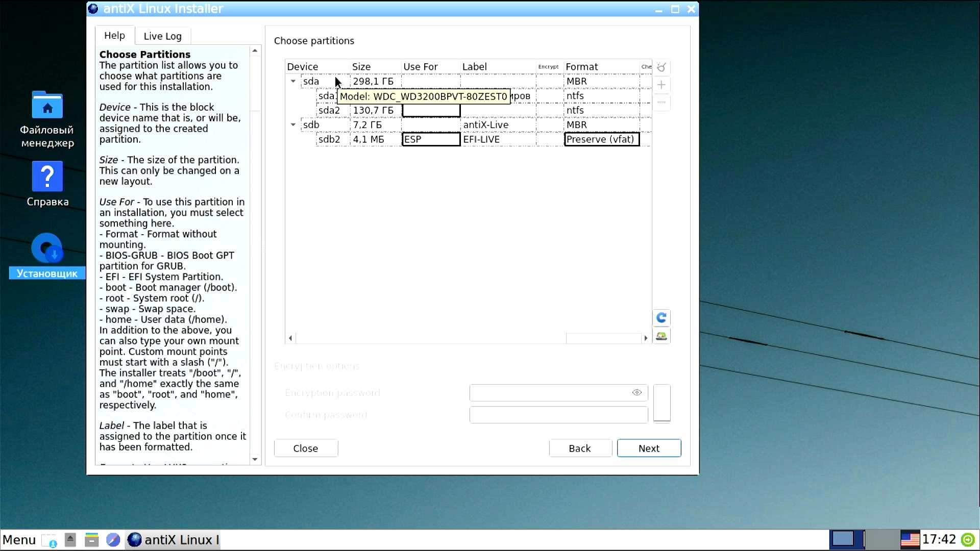
Task: Click the ntfs format cell for sda2
Action: coord(602,110)
